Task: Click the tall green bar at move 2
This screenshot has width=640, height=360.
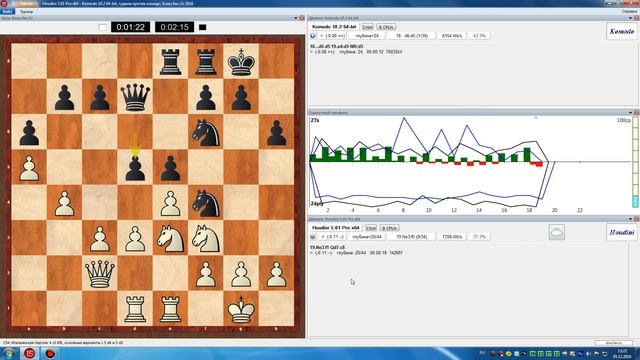Action: pyautogui.click(x=325, y=154)
